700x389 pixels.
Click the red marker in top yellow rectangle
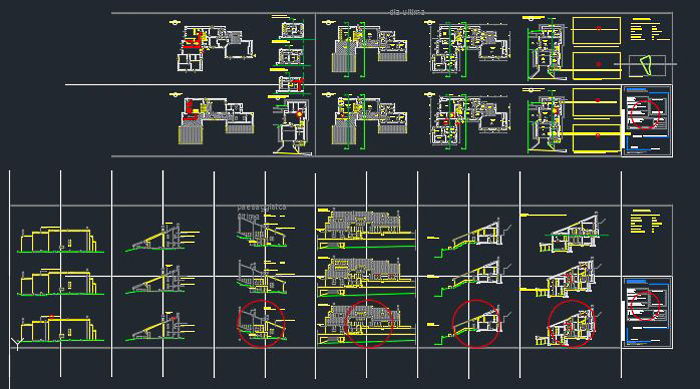[598, 29]
